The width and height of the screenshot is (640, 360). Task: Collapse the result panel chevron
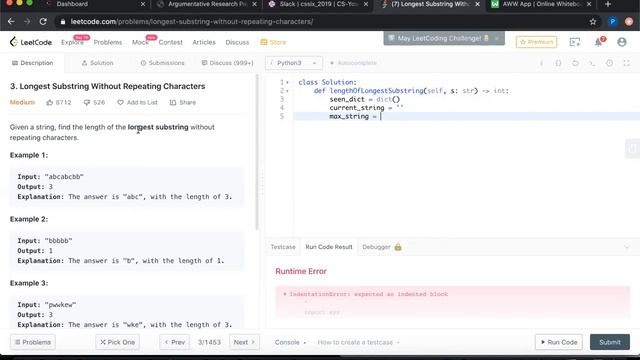tap(627, 247)
